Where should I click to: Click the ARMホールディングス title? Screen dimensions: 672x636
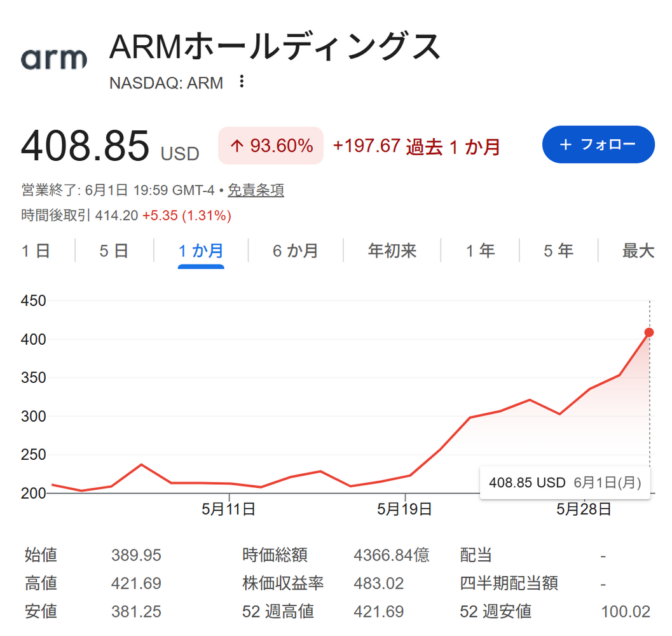click(x=275, y=46)
